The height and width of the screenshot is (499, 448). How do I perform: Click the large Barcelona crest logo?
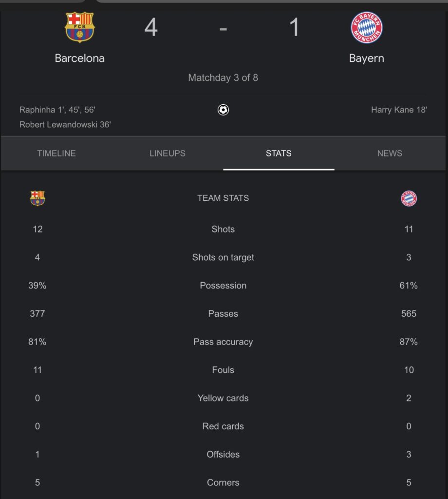[79, 27]
